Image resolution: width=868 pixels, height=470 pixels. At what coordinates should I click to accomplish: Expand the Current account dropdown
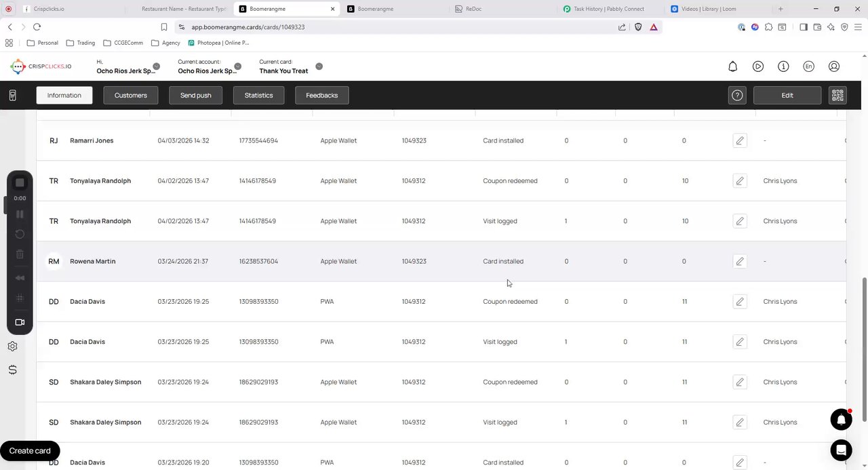point(237,66)
